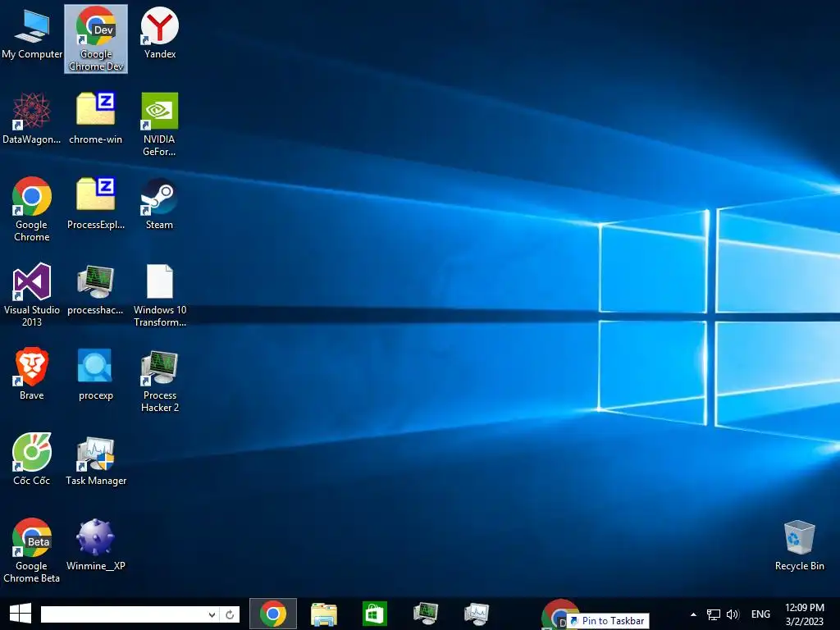Select the Google Chrome Beta shortcut
Image resolution: width=840 pixels, height=630 pixels.
pos(32,550)
